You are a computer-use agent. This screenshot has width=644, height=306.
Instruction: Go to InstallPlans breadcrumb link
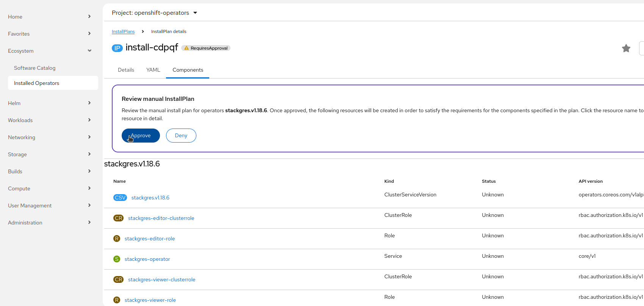(123, 31)
